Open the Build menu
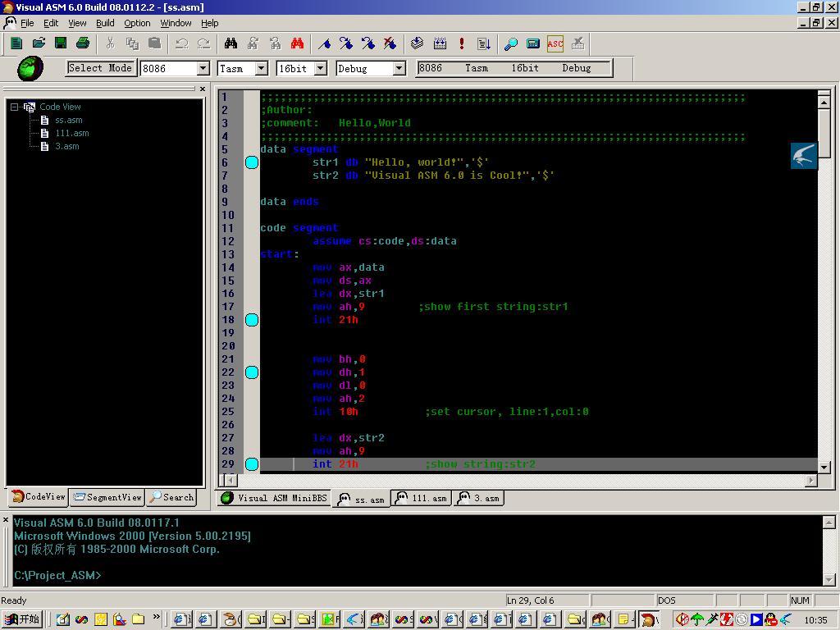The width and height of the screenshot is (840, 630). tap(105, 23)
